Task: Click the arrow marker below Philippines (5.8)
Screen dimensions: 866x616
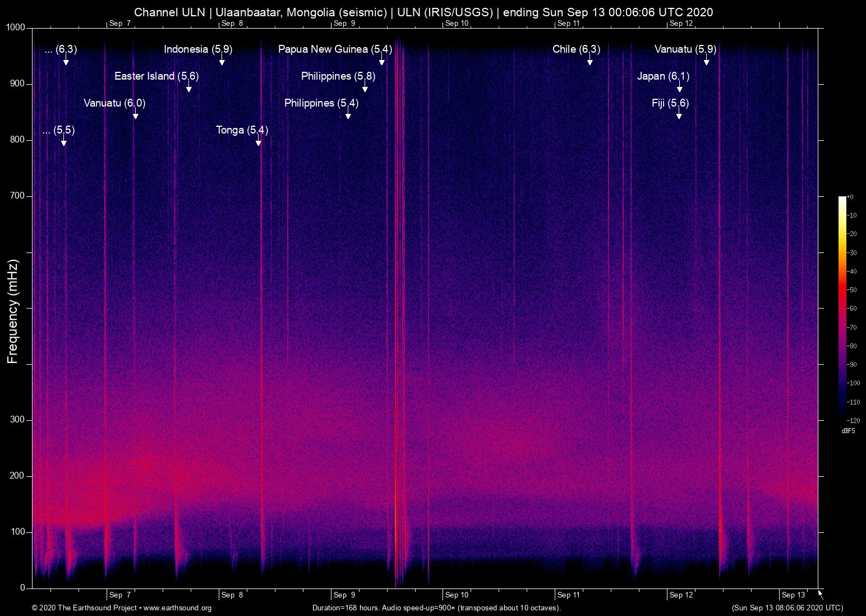Action: click(x=365, y=87)
